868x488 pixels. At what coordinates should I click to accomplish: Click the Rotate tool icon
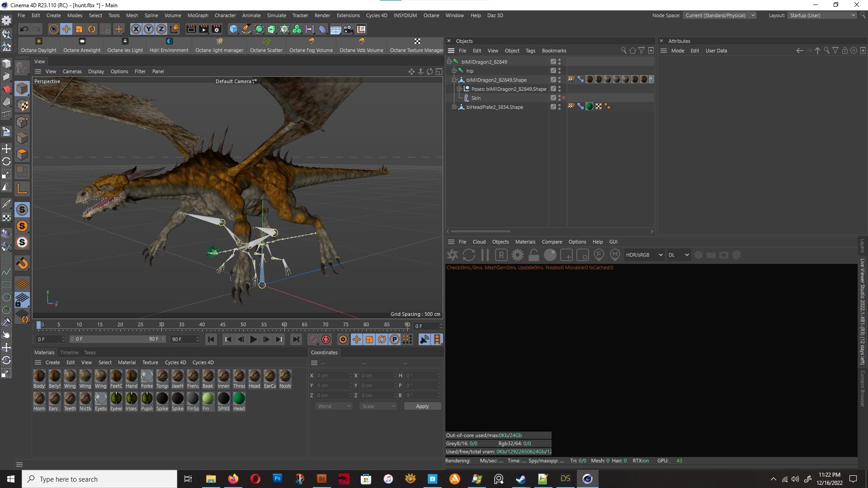(92, 29)
